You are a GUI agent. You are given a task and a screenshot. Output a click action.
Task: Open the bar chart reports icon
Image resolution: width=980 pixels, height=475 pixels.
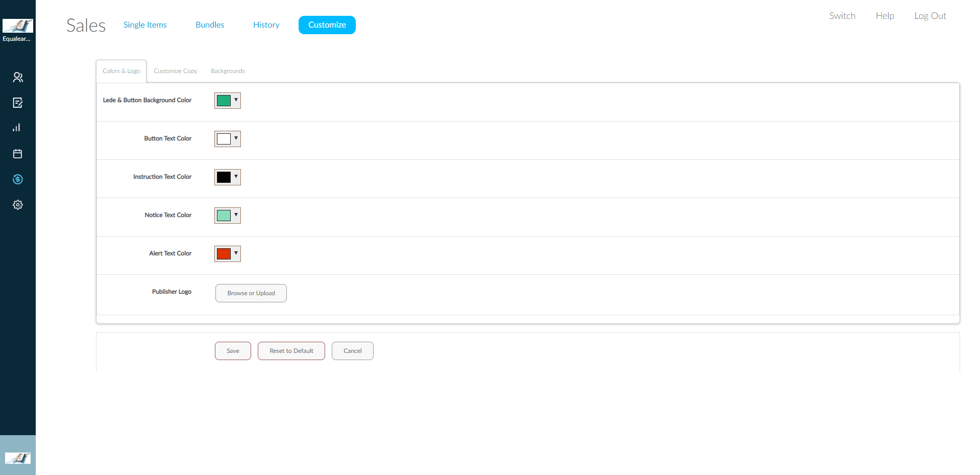(x=18, y=128)
